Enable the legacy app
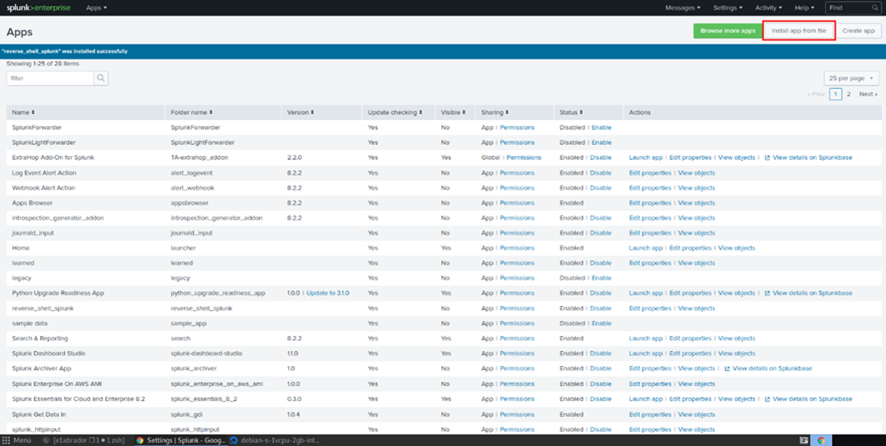 [x=601, y=278]
